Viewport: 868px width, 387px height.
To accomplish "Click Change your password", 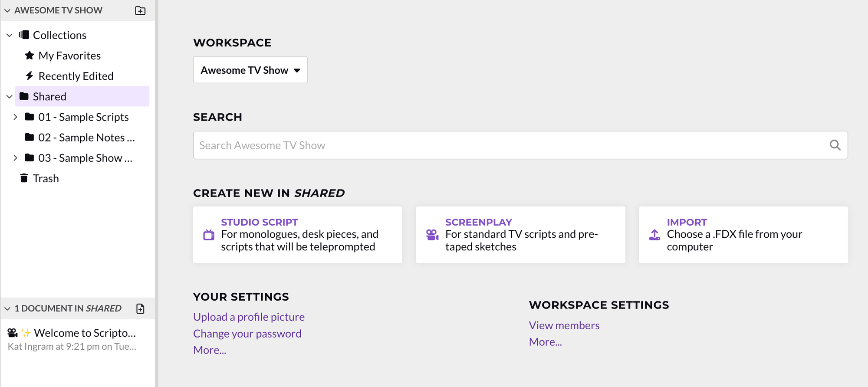I will click(x=247, y=333).
